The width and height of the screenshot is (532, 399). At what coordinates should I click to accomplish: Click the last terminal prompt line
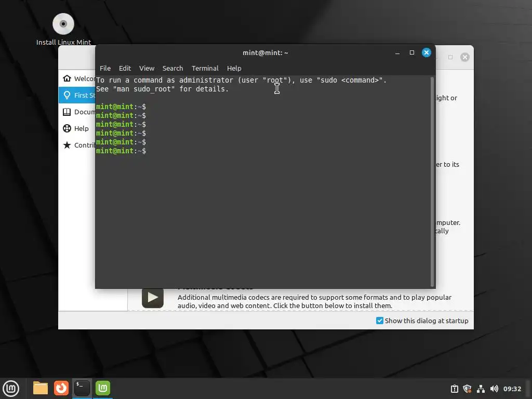click(x=121, y=151)
